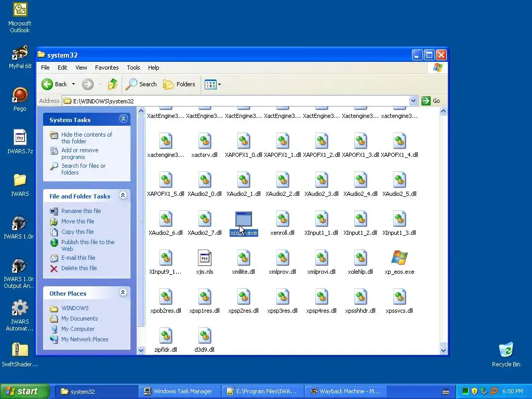Screen dimensions: 532x399
Task: Click Move this file link
Action: (x=78, y=221)
